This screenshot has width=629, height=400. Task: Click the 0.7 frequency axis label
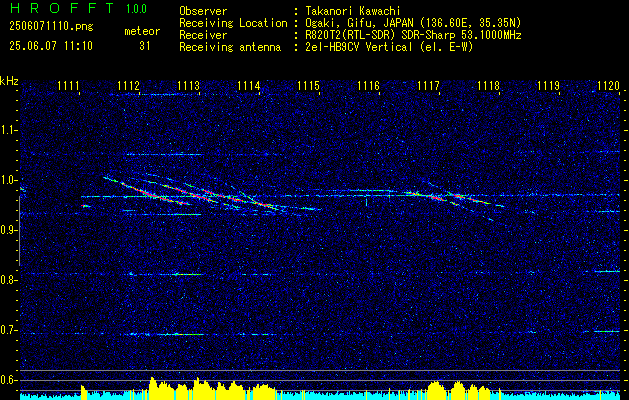click(8, 330)
